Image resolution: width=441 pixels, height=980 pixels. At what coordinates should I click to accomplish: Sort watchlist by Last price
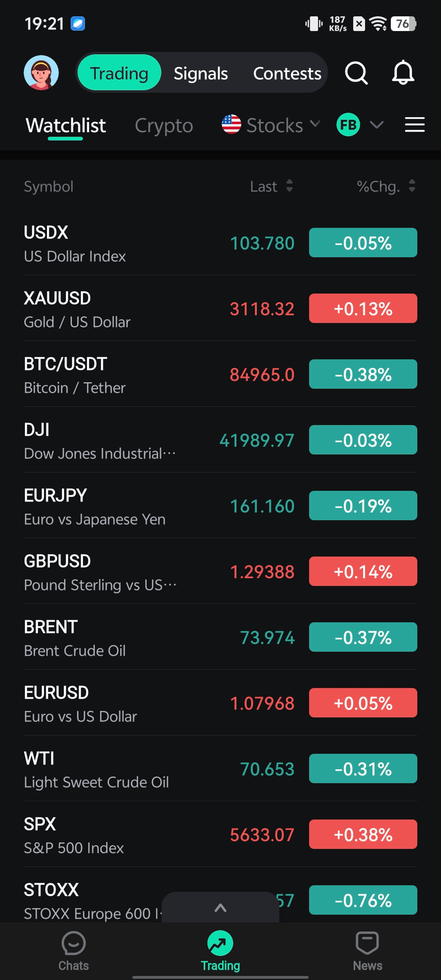(x=271, y=186)
